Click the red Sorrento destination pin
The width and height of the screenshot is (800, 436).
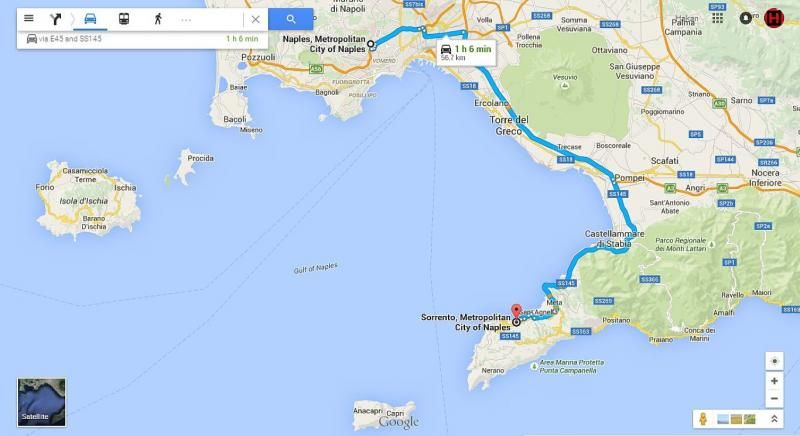(x=516, y=311)
